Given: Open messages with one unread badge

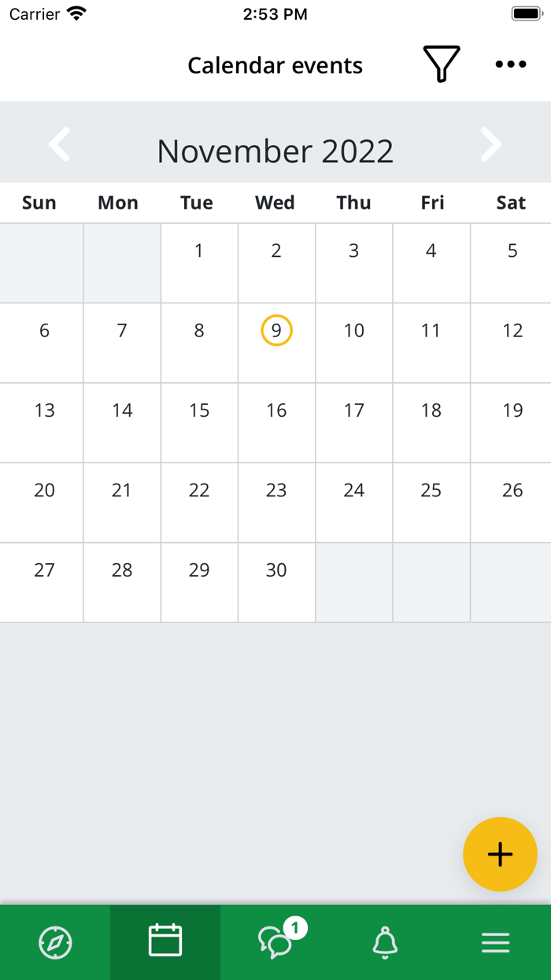Looking at the screenshot, I should tap(277, 942).
